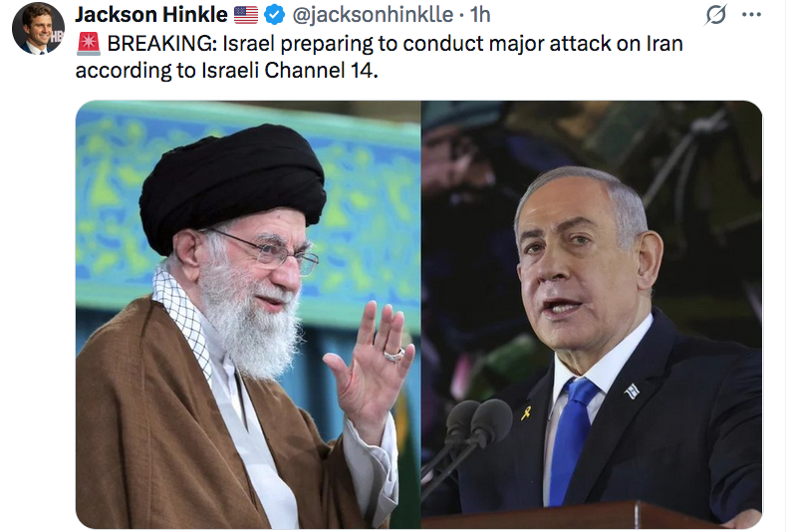Click the small flag lapel pin
The height and width of the screenshot is (532, 788).
632,391
